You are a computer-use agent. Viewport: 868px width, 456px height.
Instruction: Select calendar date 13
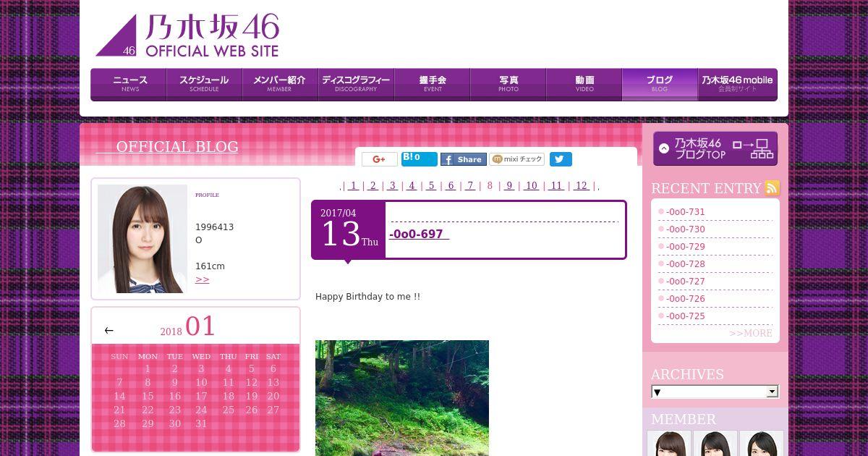pyautogui.click(x=273, y=382)
